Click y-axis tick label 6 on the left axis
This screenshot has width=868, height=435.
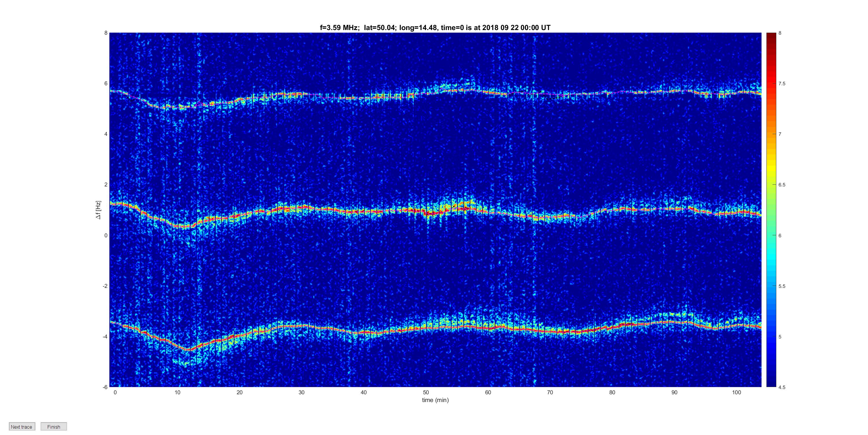(x=106, y=84)
